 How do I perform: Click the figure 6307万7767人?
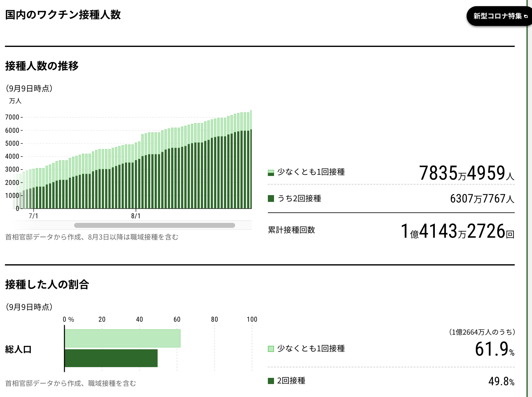[x=482, y=199]
